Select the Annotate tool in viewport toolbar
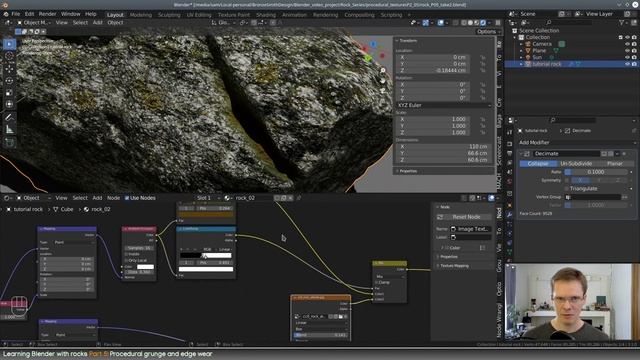 9,118
